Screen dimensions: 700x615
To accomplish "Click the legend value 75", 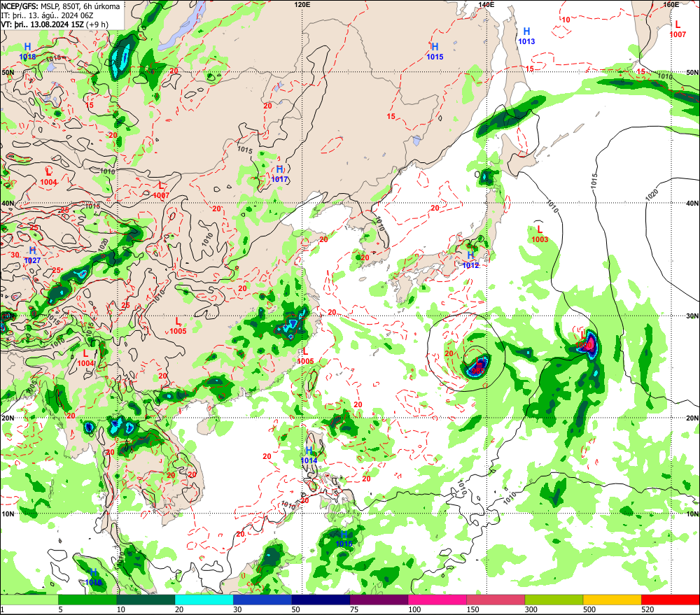I will [354, 609].
